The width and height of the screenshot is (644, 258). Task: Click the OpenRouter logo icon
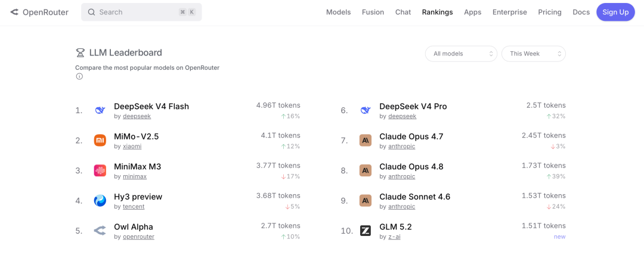(15, 13)
